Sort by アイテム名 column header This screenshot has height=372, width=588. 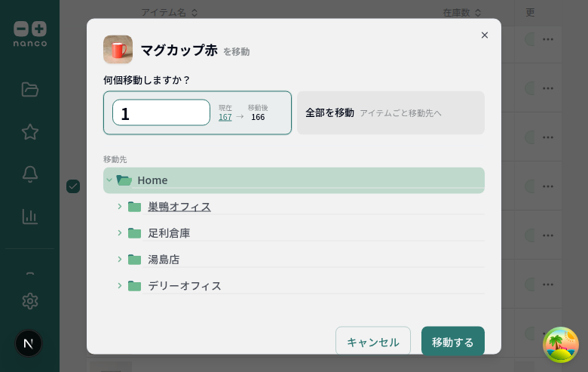170,12
